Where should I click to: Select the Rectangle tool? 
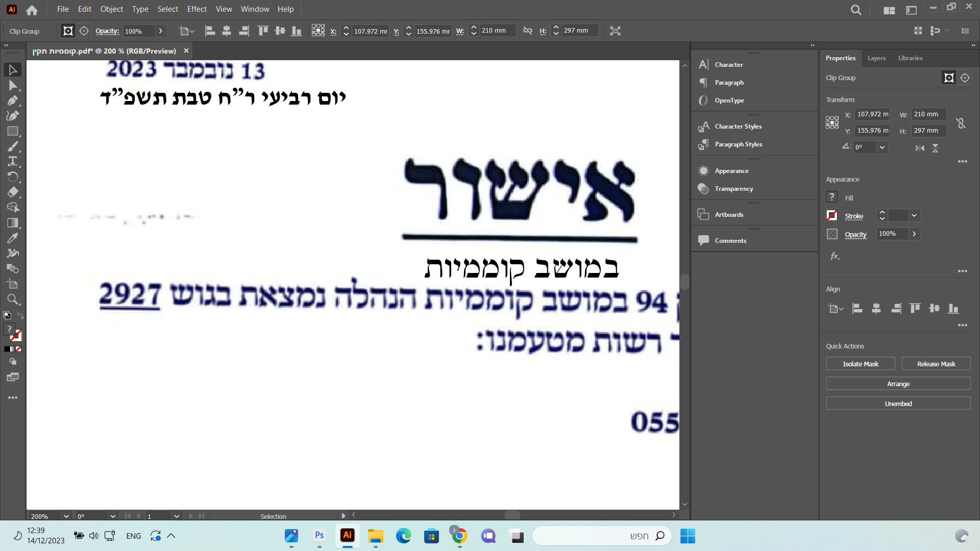[x=13, y=131]
